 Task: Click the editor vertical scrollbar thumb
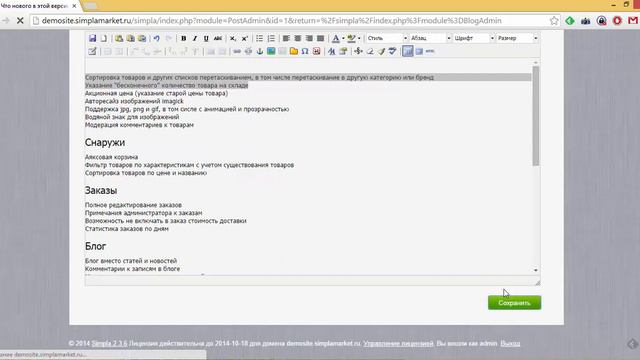tap(536, 116)
